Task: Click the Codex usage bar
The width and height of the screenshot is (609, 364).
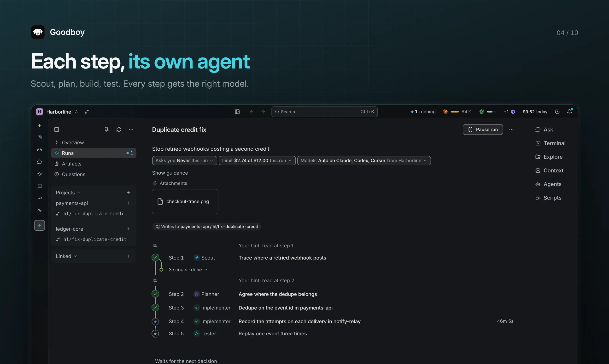Action: coord(488,112)
